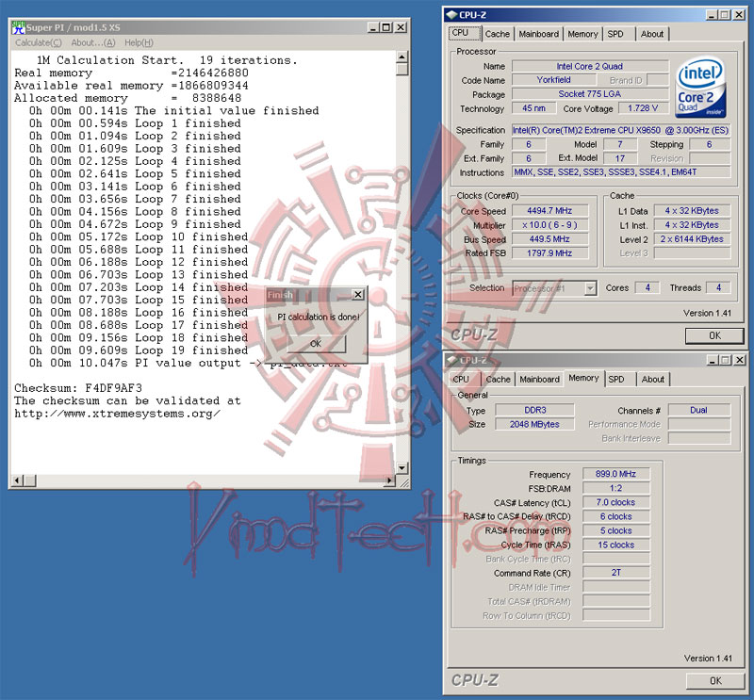
Task: Click the Core Voltage value 1.728 V
Action: point(643,108)
